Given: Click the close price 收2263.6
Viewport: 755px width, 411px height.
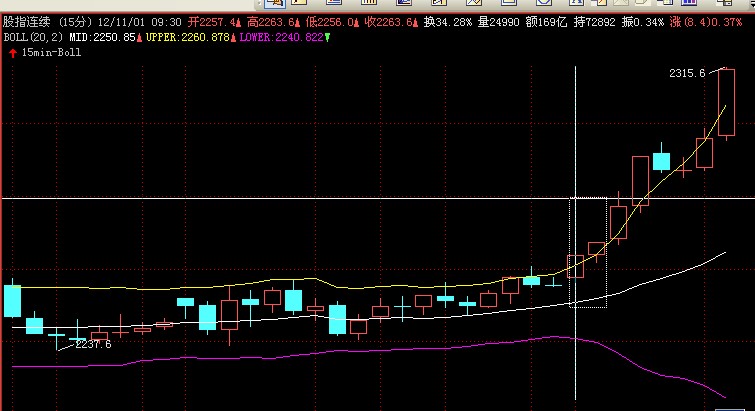Looking at the screenshot, I should (x=391, y=22).
